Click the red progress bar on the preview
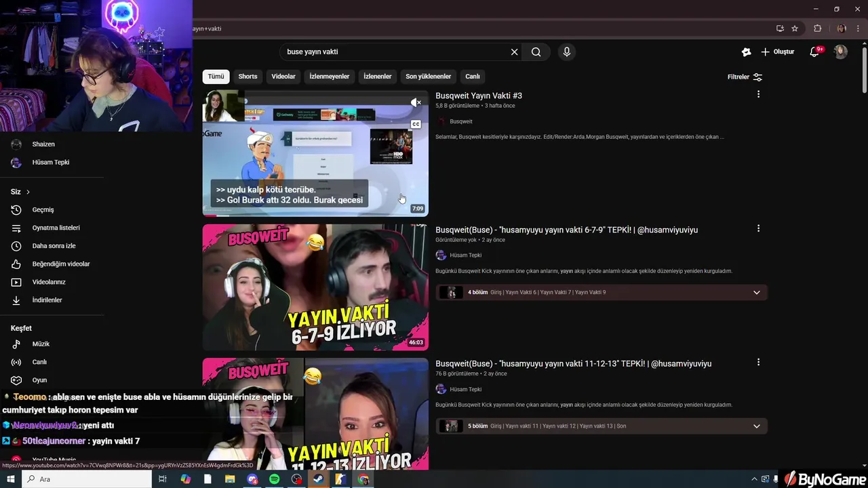Image resolution: width=868 pixels, height=488 pixels. point(210,215)
